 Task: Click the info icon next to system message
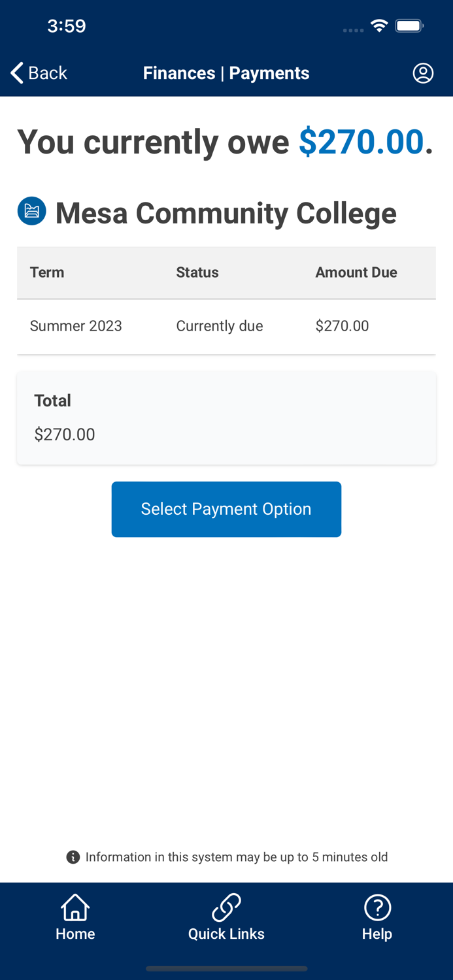point(73,857)
